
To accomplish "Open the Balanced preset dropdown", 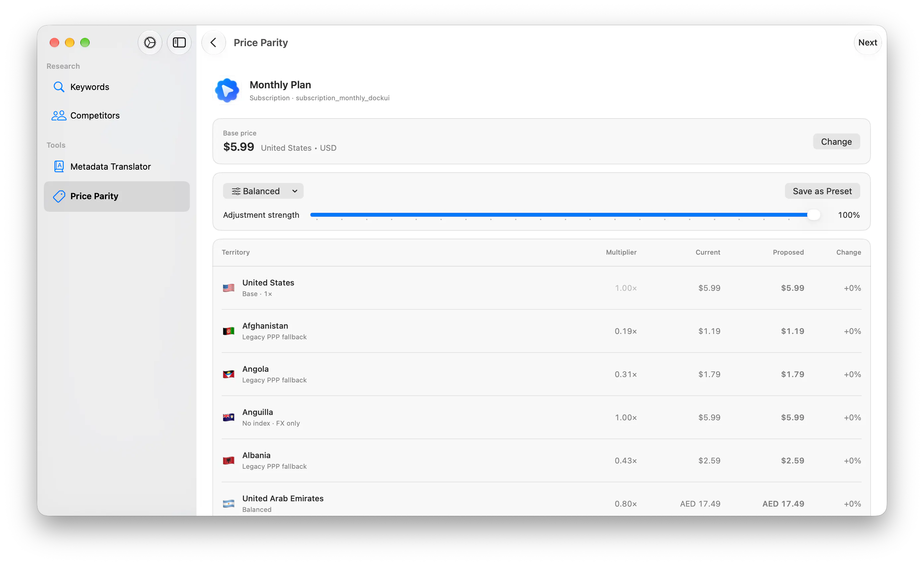I will tap(263, 191).
